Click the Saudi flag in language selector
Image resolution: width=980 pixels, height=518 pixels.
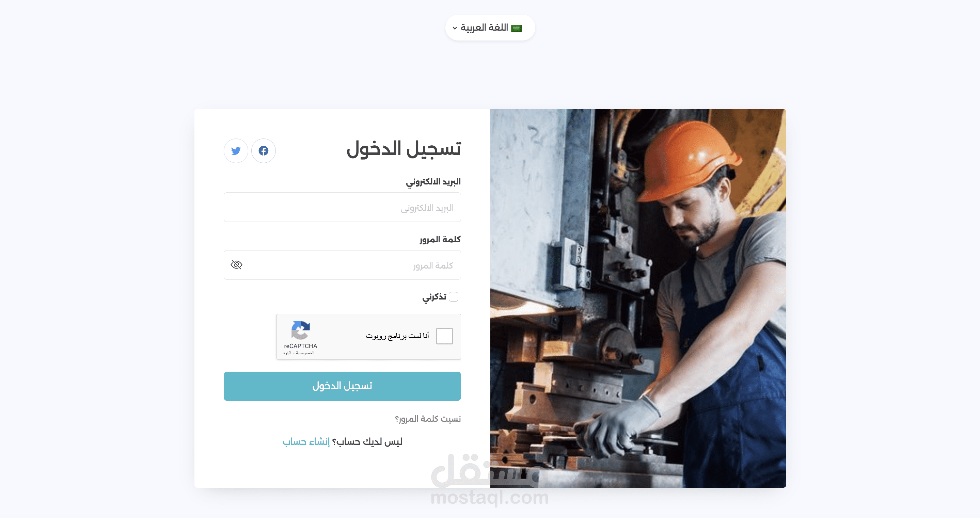pyautogui.click(x=516, y=28)
